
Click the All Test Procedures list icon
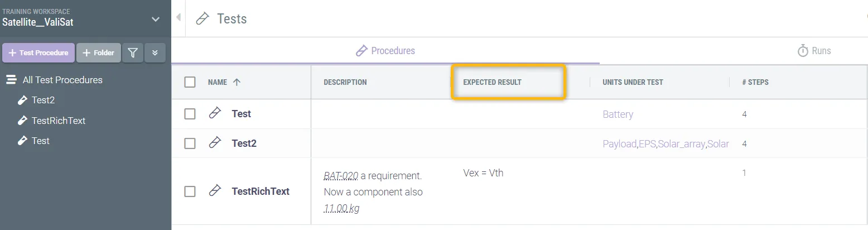[x=11, y=80]
